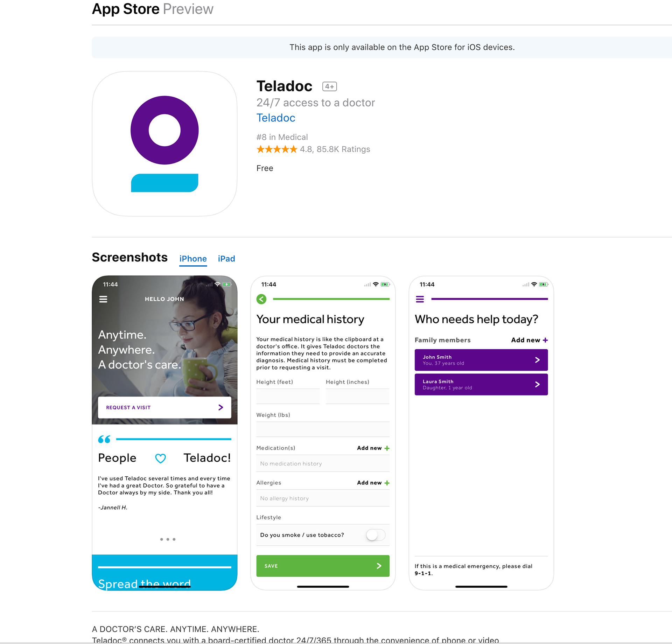Click the Teladoc purple app icon

tap(164, 144)
